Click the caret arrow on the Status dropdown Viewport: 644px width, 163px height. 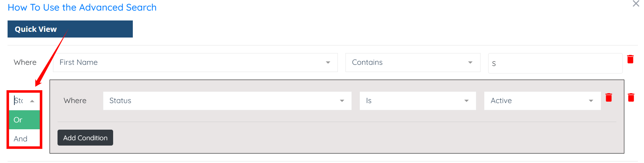coord(342,101)
